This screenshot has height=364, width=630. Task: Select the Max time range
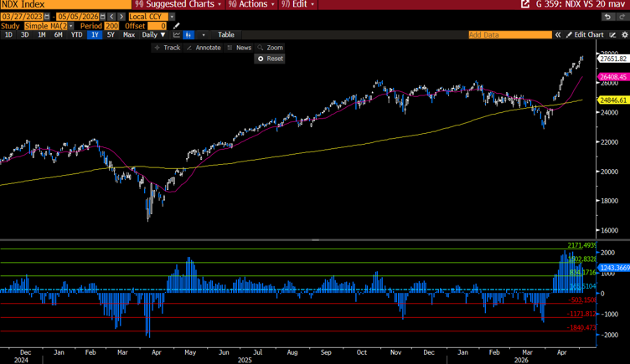pyautogui.click(x=128, y=35)
